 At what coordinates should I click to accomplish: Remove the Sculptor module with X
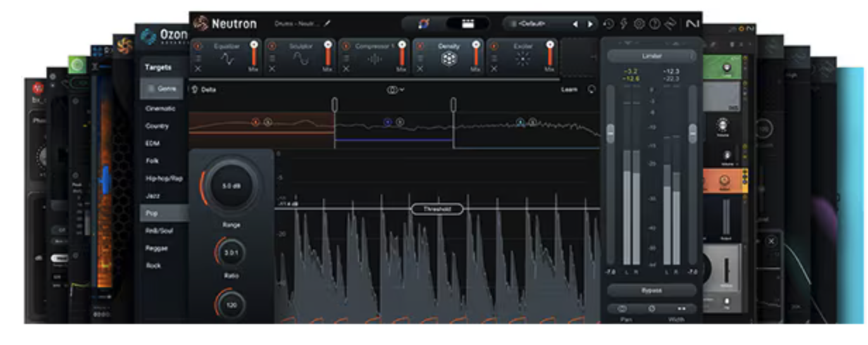pyautogui.click(x=271, y=69)
